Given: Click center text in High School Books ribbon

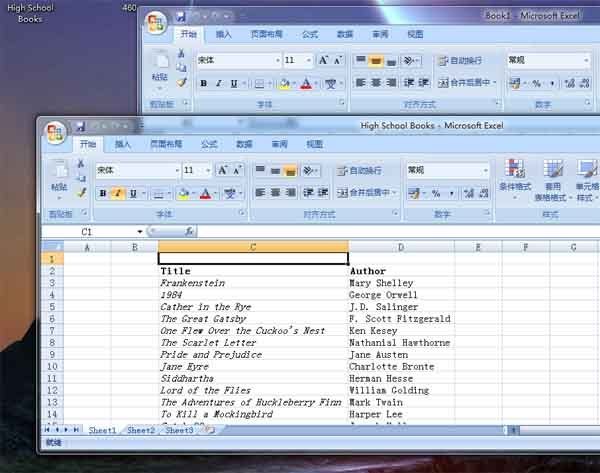Looking at the screenshot, I should (276, 192).
